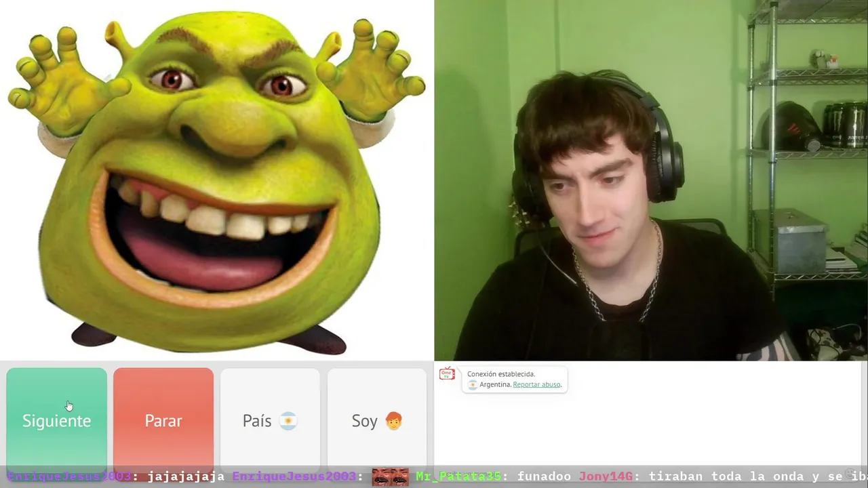Click the local webcam video feed
The image size is (868, 488).
coord(651,180)
